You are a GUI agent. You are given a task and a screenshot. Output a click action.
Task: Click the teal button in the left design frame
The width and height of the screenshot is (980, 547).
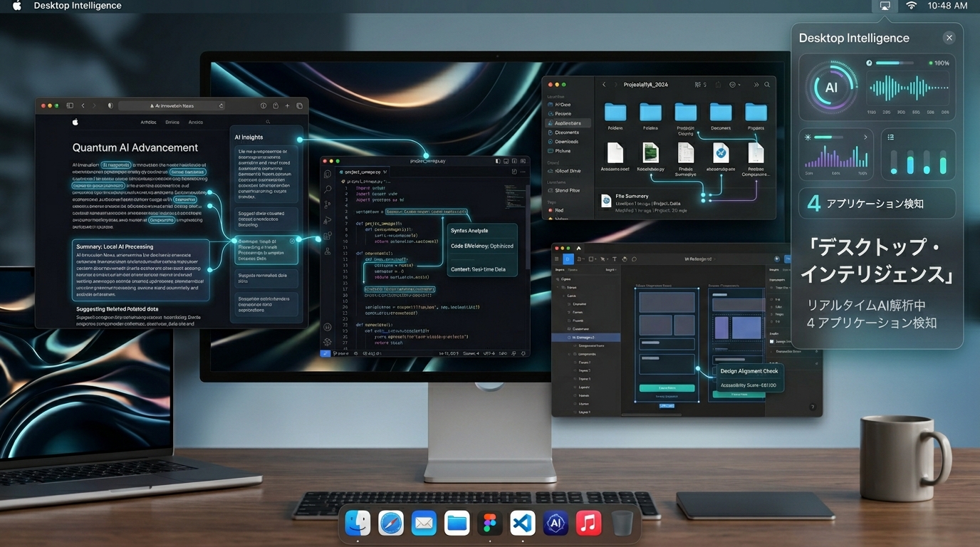click(x=667, y=388)
